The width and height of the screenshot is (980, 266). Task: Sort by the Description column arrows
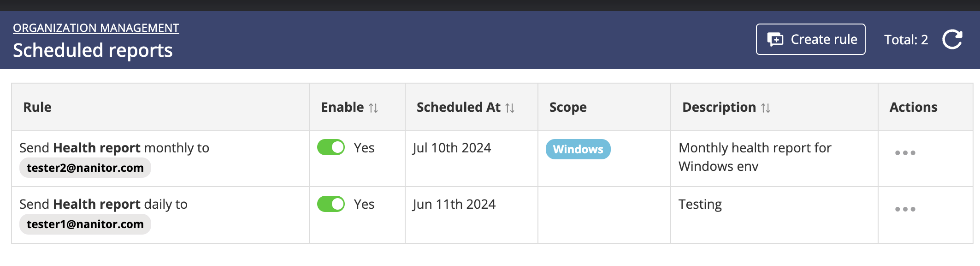tap(766, 108)
